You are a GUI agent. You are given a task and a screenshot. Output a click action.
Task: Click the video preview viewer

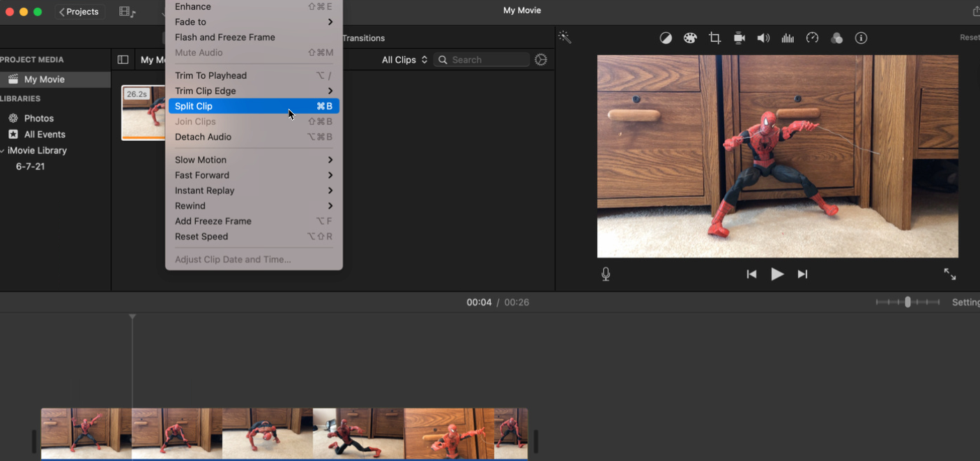coord(777,156)
